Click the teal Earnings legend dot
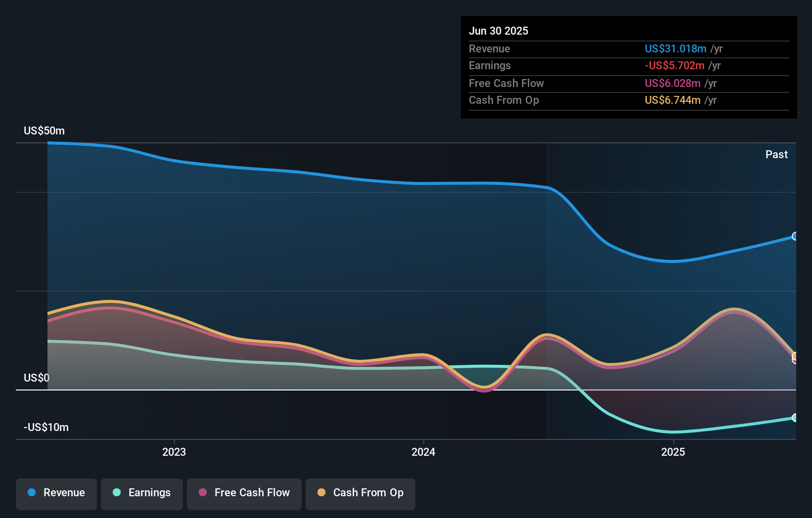 point(117,492)
